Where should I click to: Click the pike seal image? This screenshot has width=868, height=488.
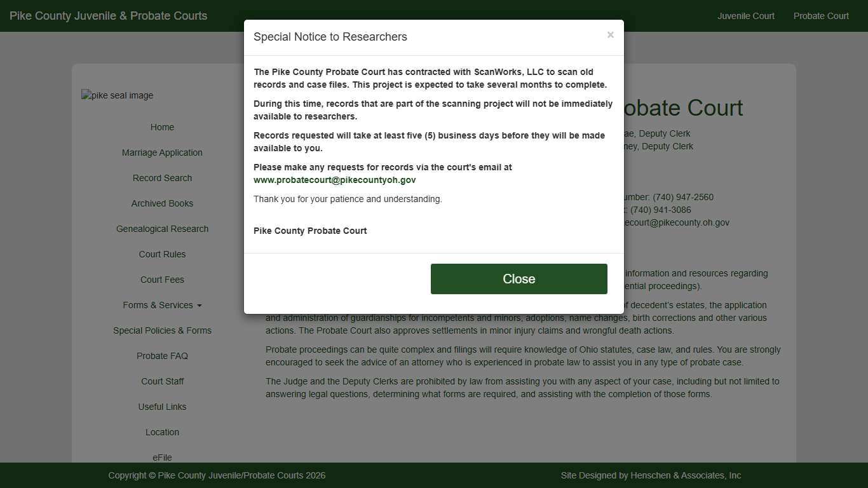tap(118, 95)
